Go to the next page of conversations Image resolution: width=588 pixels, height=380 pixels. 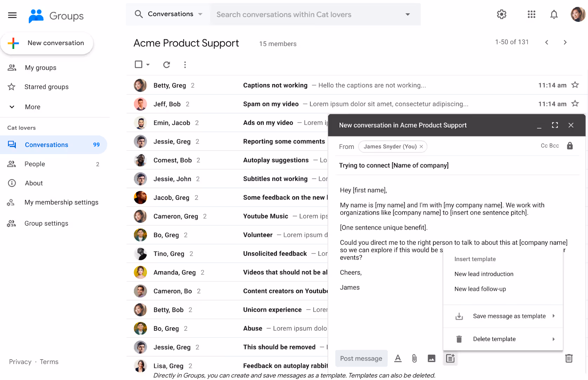pos(565,42)
